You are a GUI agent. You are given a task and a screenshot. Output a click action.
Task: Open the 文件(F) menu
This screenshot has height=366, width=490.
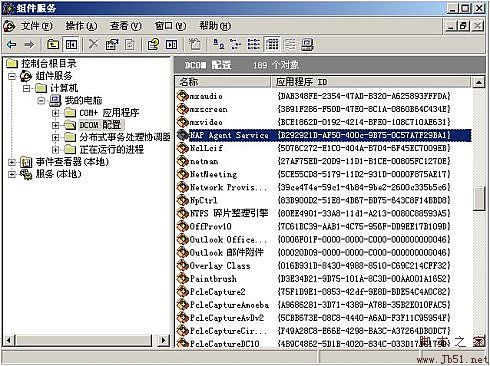point(37,26)
